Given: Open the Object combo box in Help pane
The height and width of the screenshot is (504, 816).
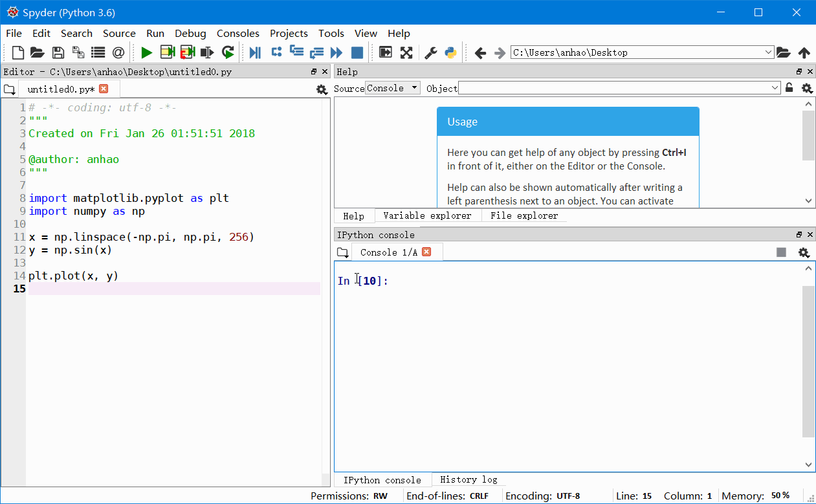Looking at the screenshot, I should (x=618, y=88).
